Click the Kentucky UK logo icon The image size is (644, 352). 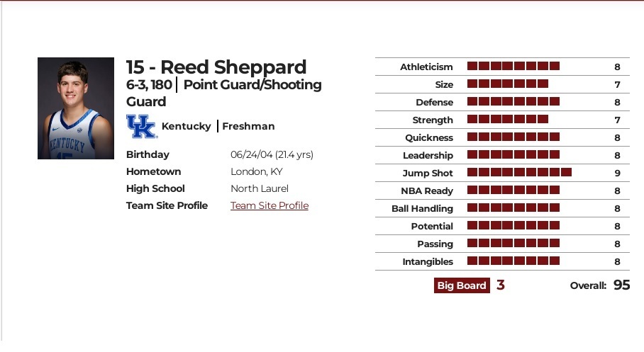140,126
